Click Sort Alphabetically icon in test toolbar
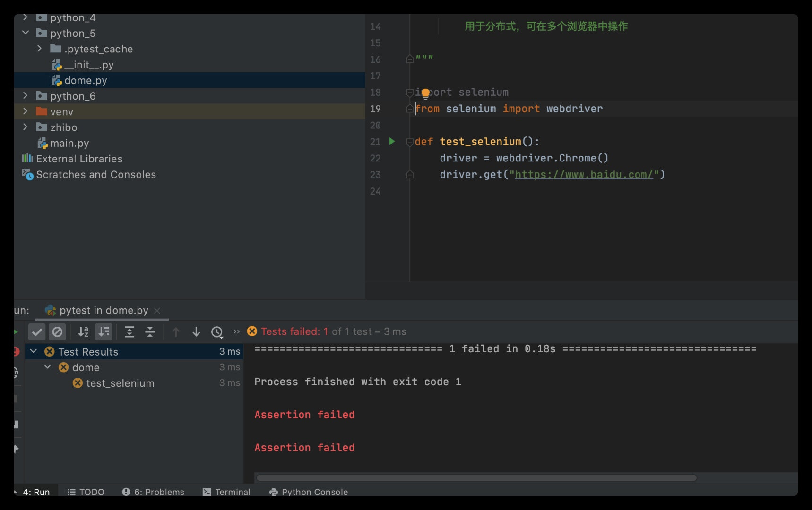The height and width of the screenshot is (510, 812). pyautogui.click(x=83, y=332)
